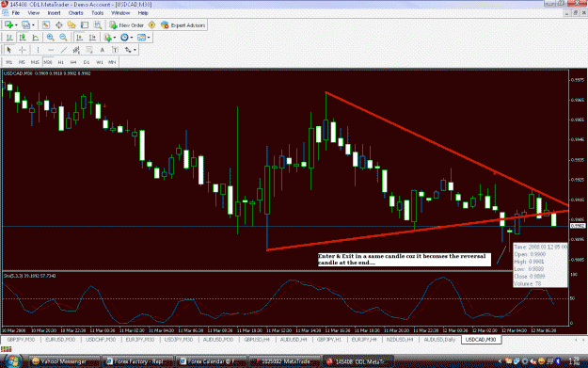Select the Text Label tool

pyautogui.click(x=115, y=50)
